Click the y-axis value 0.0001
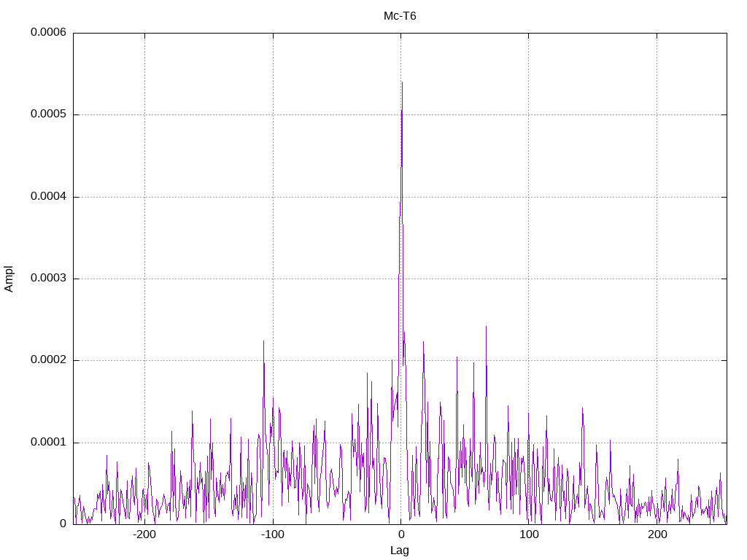Screen dimensions: 747x560 coord(49,443)
